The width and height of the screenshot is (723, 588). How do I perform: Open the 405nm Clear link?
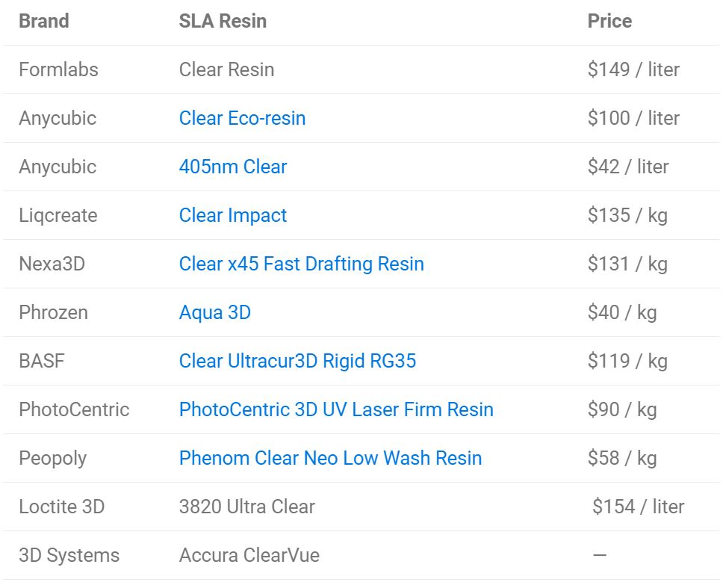(x=233, y=167)
